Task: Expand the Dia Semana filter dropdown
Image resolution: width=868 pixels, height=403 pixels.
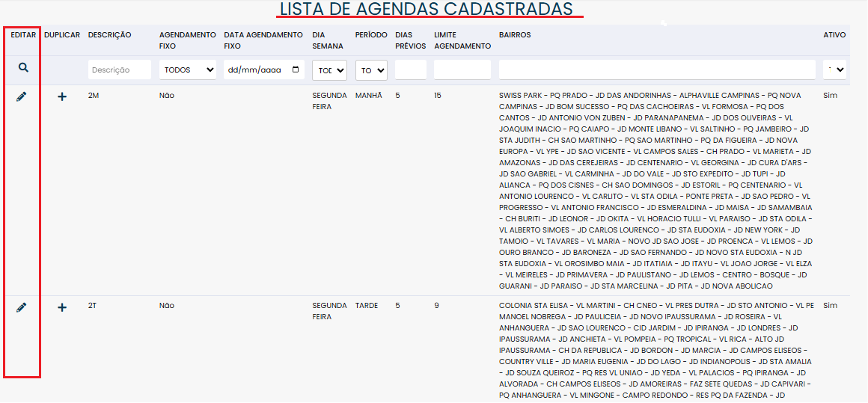Action: tap(329, 70)
